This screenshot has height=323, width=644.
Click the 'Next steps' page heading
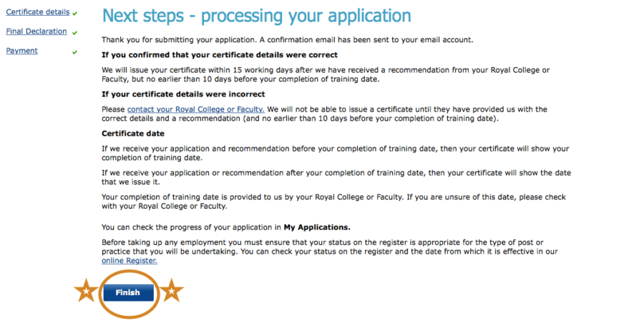click(257, 15)
